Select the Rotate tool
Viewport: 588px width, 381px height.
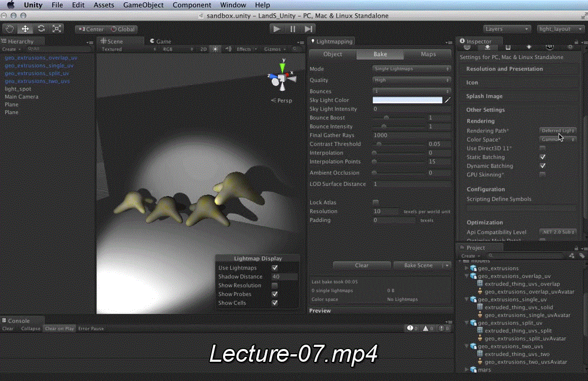coord(41,29)
